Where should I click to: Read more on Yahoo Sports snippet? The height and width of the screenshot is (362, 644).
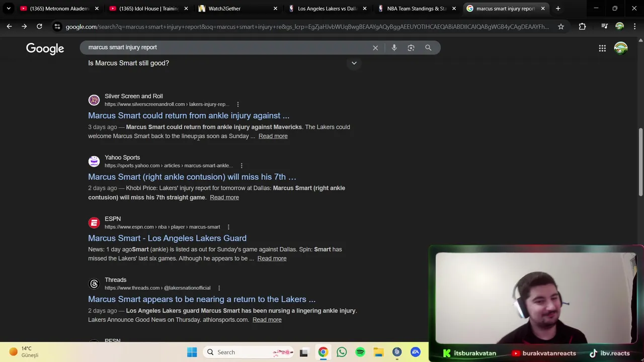pyautogui.click(x=224, y=198)
